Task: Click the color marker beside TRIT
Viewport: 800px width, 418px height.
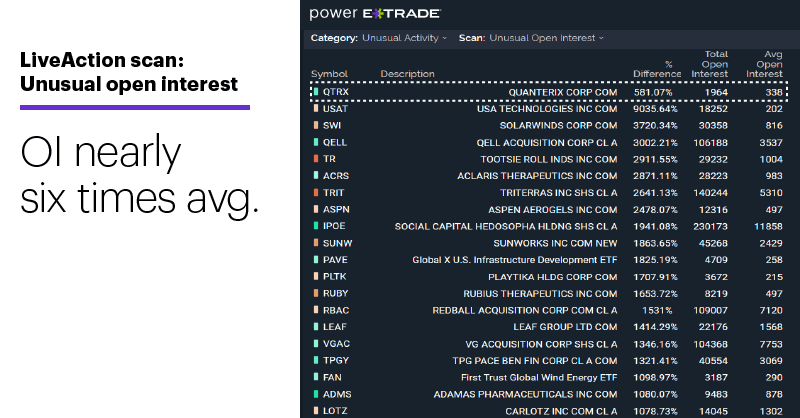Action: point(316,193)
